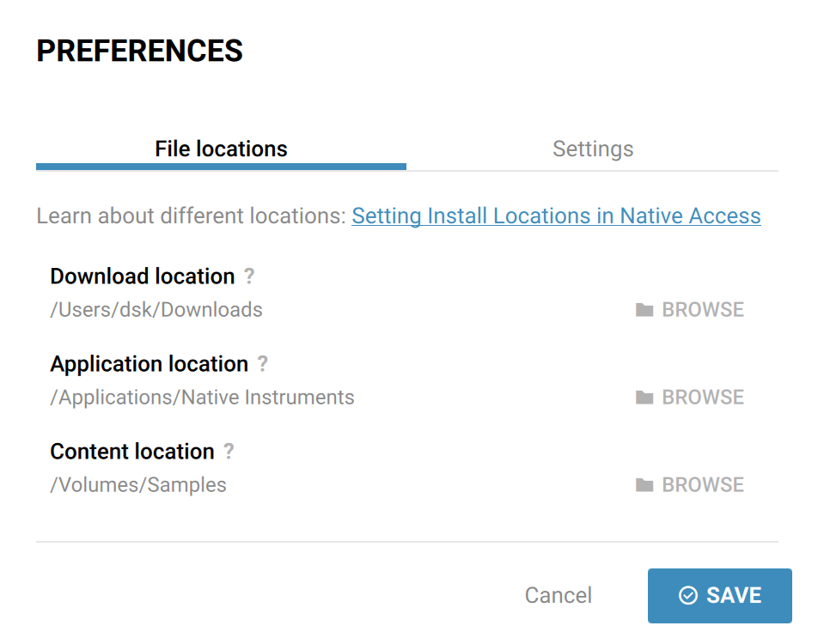This screenshot has width=818, height=644.
Task: Open help tooltip for Download location
Action: click(249, 276)
